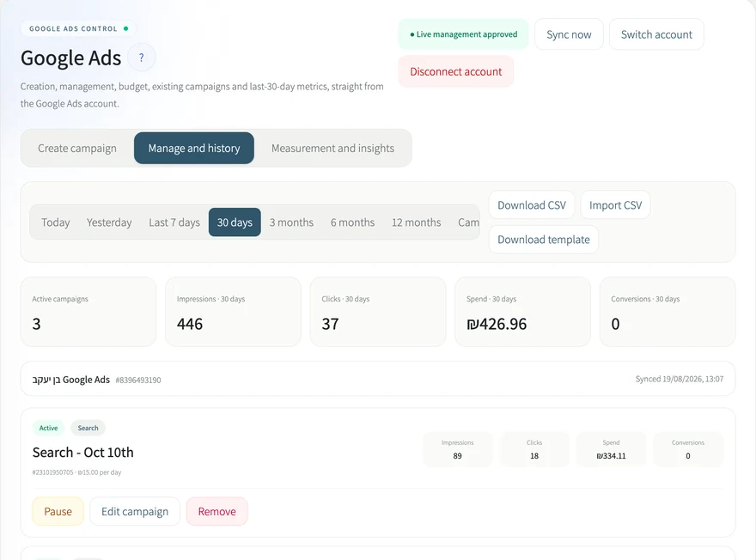Click the Synced 19/08/2026, 13:07 timestamp
Image resolution: width=756 pixels, height=560 pixels.
pos(679,380)
